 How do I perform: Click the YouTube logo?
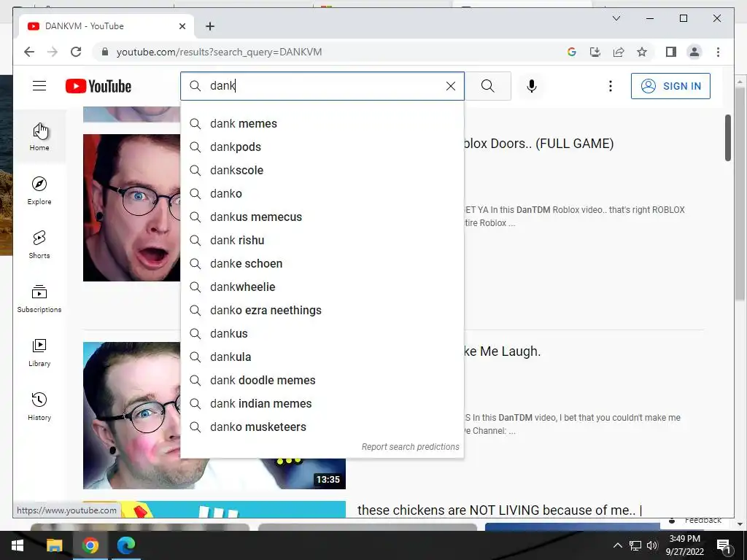pyautogui.click(x=98, y=86)
